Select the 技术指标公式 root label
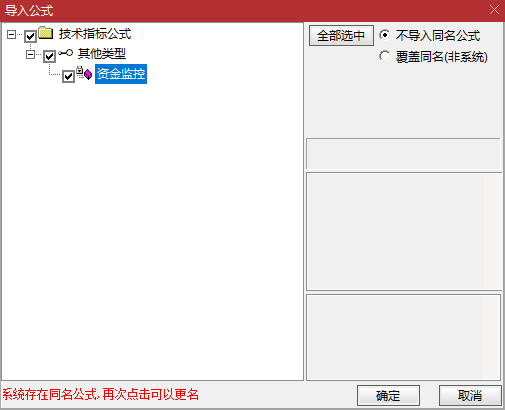Image resolution: width=505 pixels, height=410 pixels. [x=95, y=34]
